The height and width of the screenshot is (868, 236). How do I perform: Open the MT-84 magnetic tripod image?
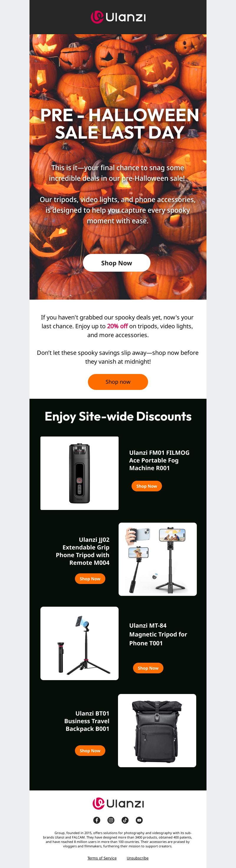coord(80,643)
